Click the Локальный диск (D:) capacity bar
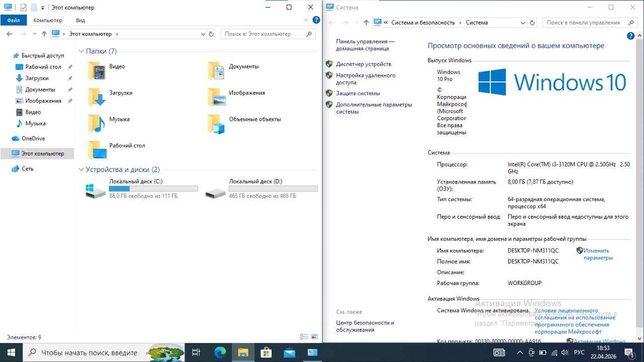 (273, 189)
